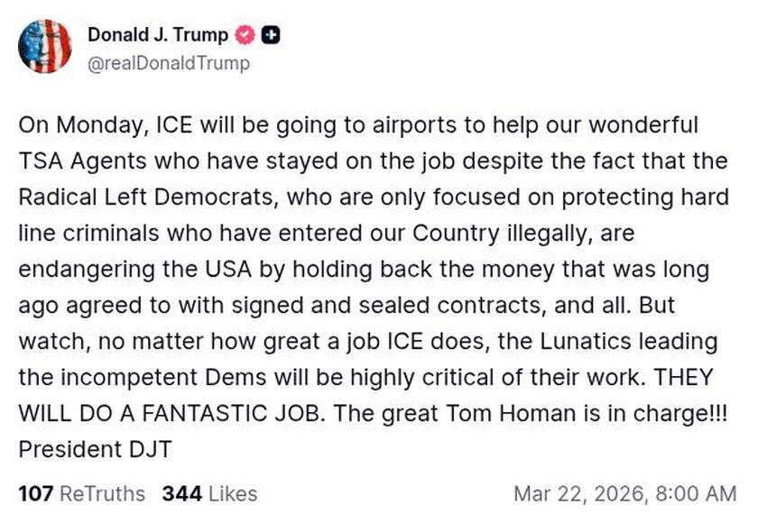This screenshot has width=758, height=532.
Task: Open the @realDonaldTrump profile handle
Action: [171, 64]
